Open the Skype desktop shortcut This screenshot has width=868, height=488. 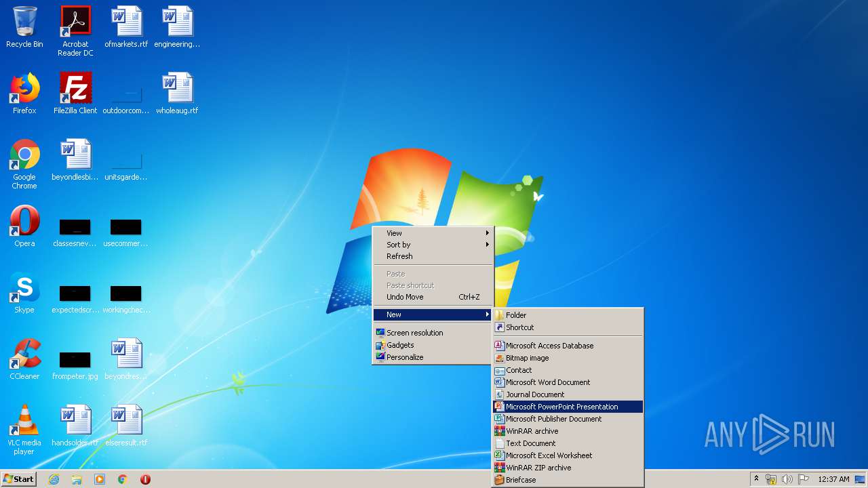click(24, 293)
